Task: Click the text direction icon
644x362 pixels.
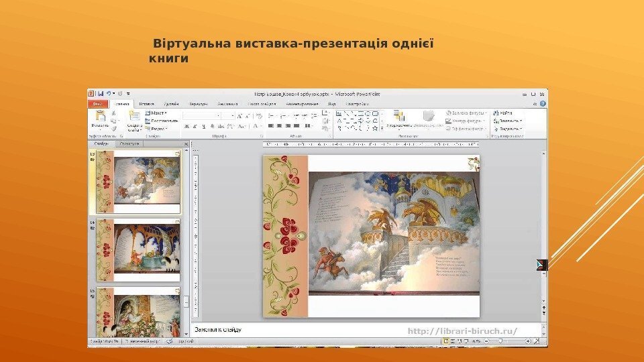Action: (325, 113)
